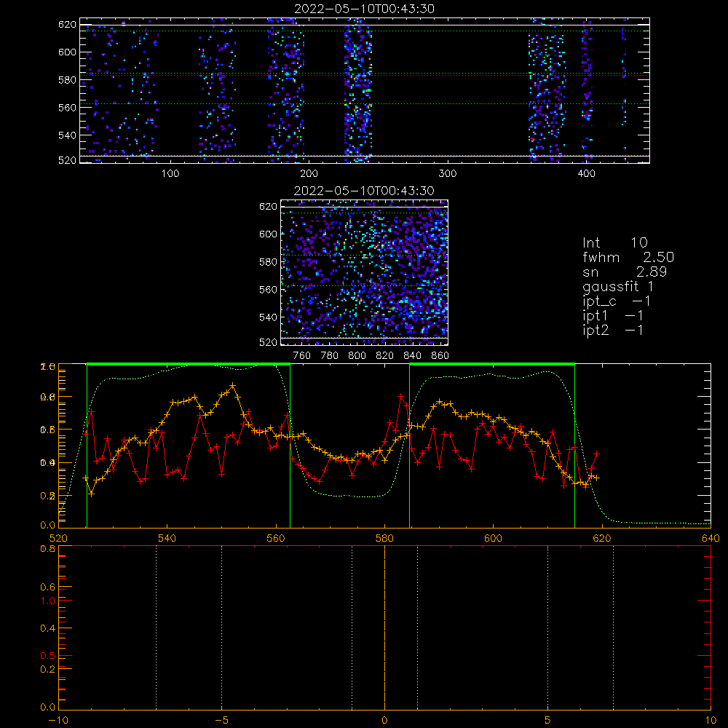
Task: Click y-axis label 540 on top plot
Action: [67, 135]
